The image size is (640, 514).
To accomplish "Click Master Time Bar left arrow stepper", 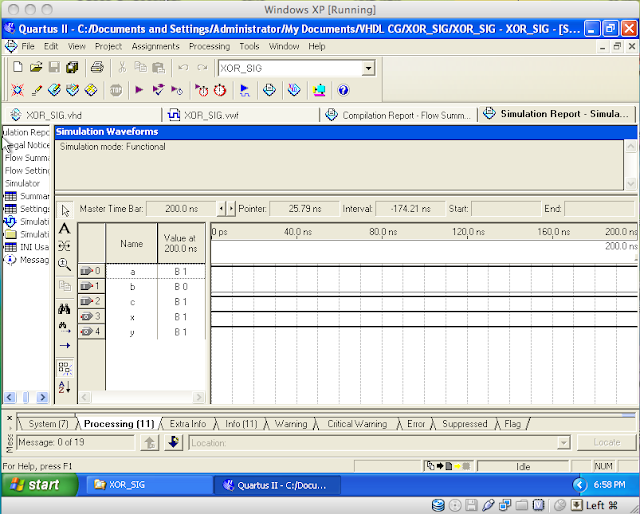I will point(222,209).
